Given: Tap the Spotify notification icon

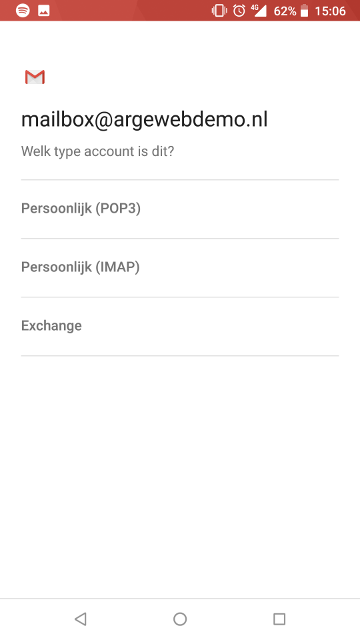Looking at the screenshot, I should pos(23,11).
